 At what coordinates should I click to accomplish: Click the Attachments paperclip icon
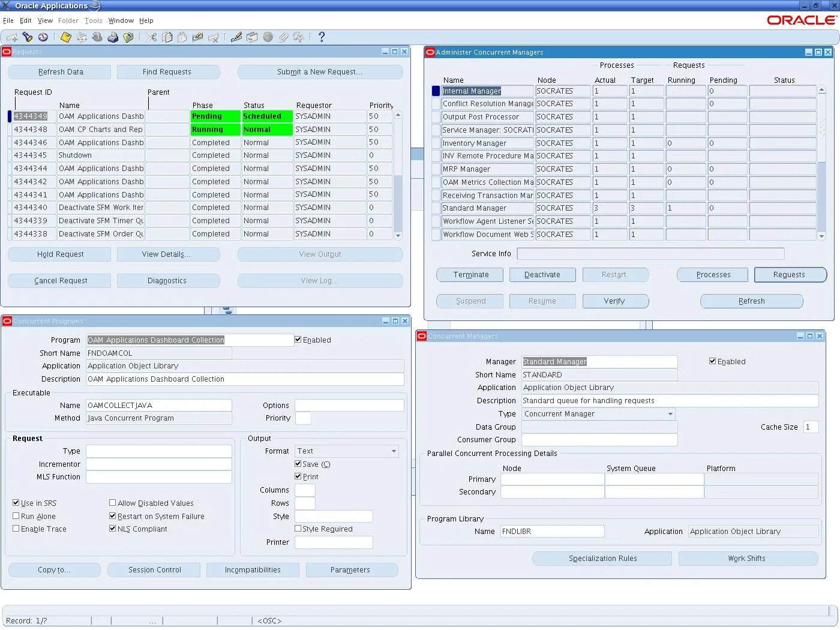click(283, 37)
